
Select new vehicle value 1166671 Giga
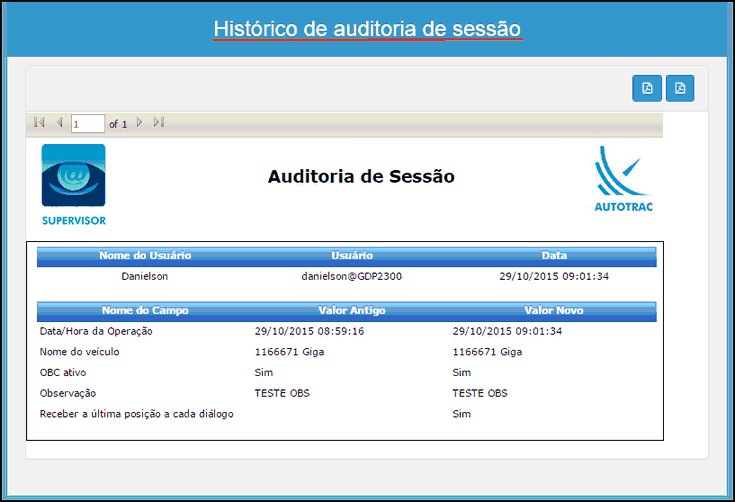tap(487, 352)
